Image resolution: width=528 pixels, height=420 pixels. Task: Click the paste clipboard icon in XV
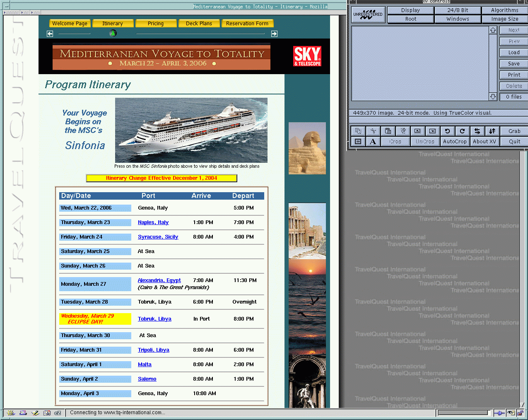[388, 131]
